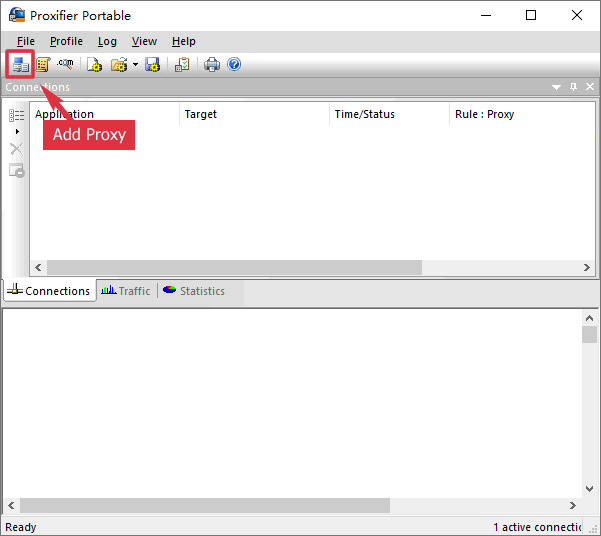Close the Proxifier Portable window
601x536 pixels.
pyautogui.click(x=576, y=15)
